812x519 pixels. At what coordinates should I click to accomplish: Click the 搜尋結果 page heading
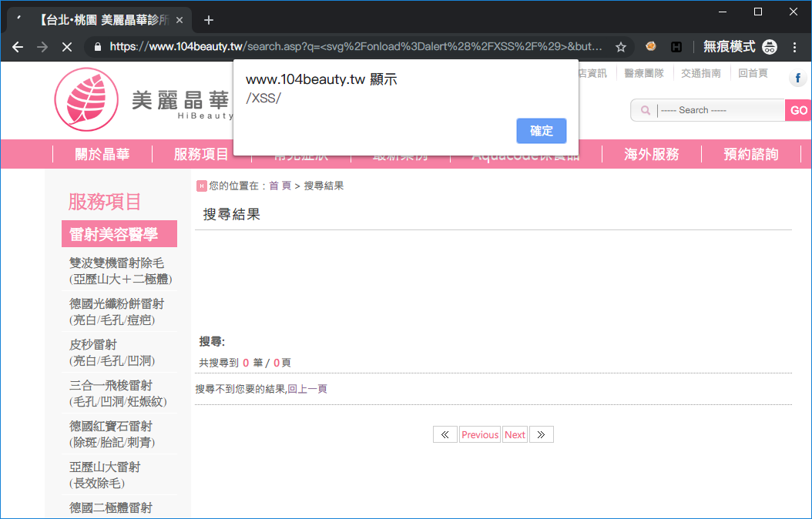pyautogui.click(x=231, y=214)
